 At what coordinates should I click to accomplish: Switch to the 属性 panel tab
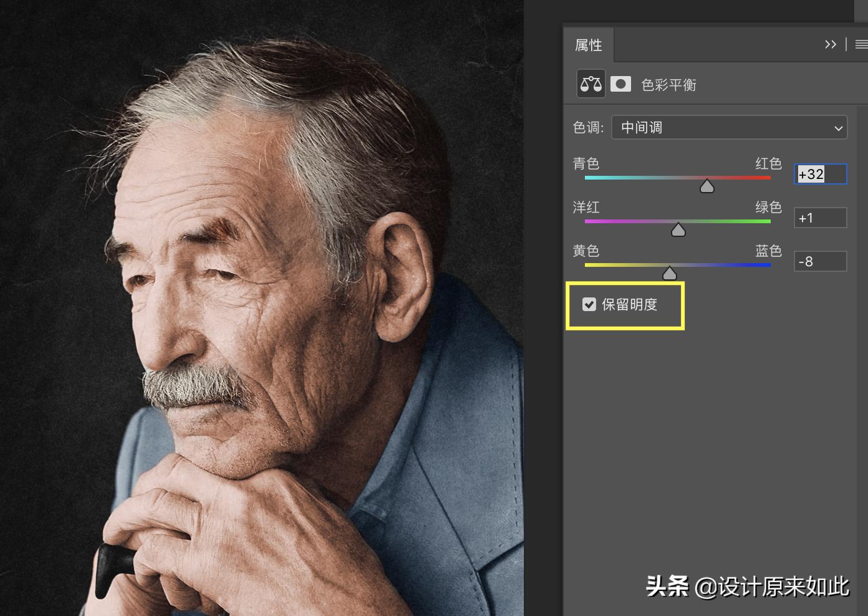coord(588,44)
